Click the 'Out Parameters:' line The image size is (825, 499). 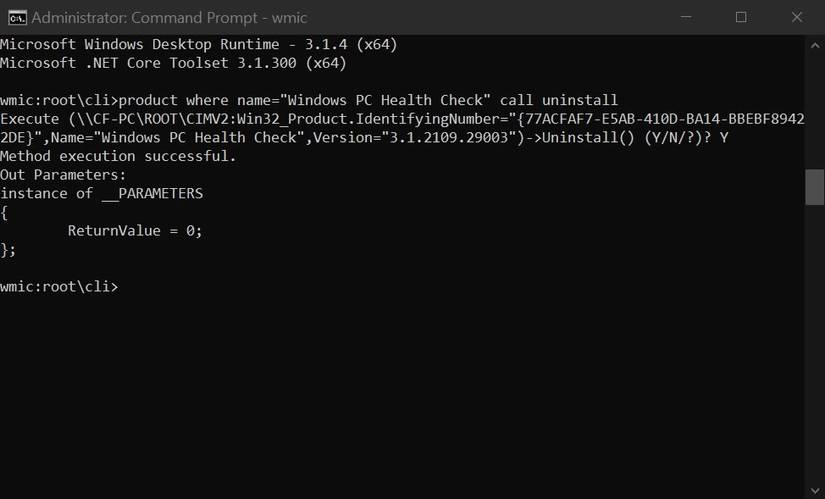click(x=63, y=175)
